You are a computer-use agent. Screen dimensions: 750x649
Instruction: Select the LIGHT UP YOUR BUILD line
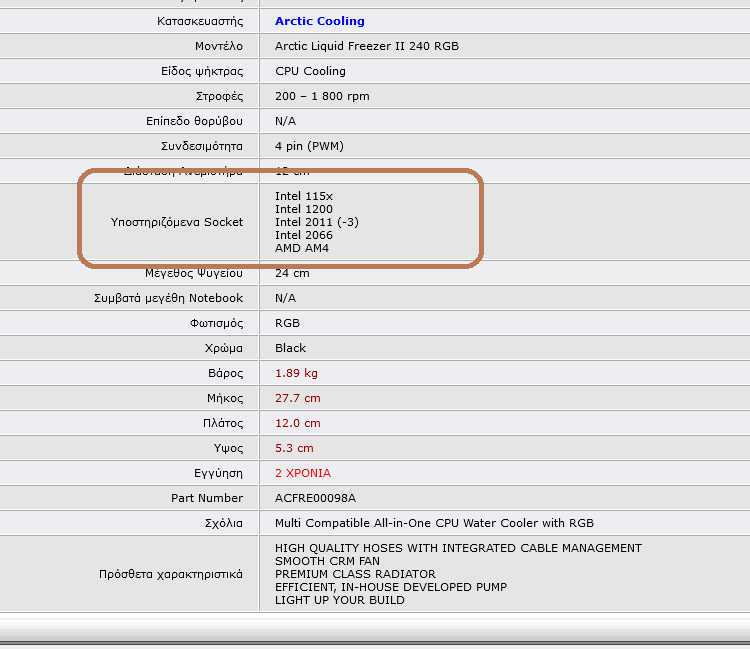click(x=340, y=600)
